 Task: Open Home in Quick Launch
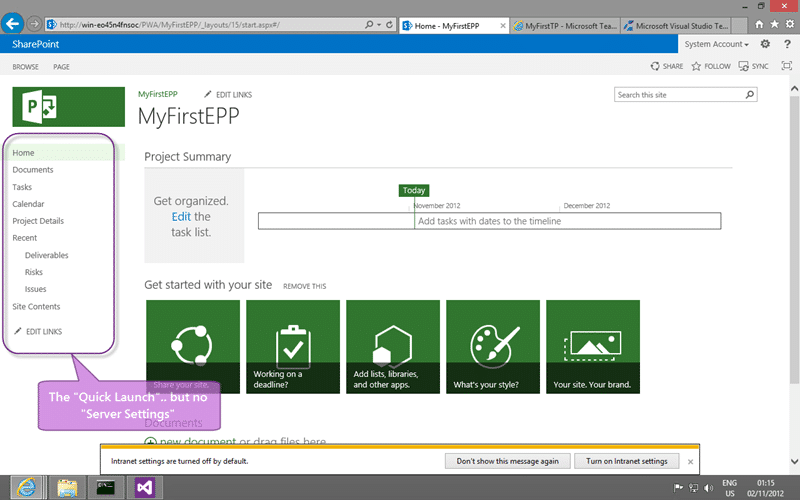(23, 153)
